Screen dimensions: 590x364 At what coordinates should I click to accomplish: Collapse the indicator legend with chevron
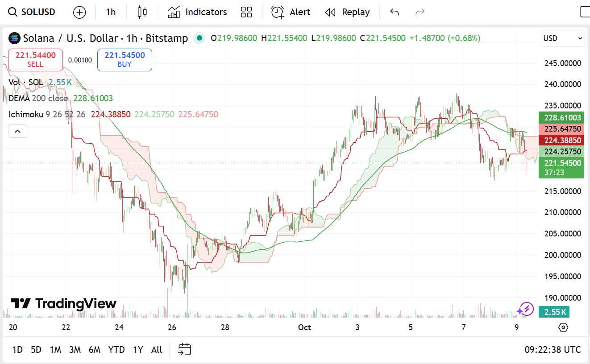point(18,131)
